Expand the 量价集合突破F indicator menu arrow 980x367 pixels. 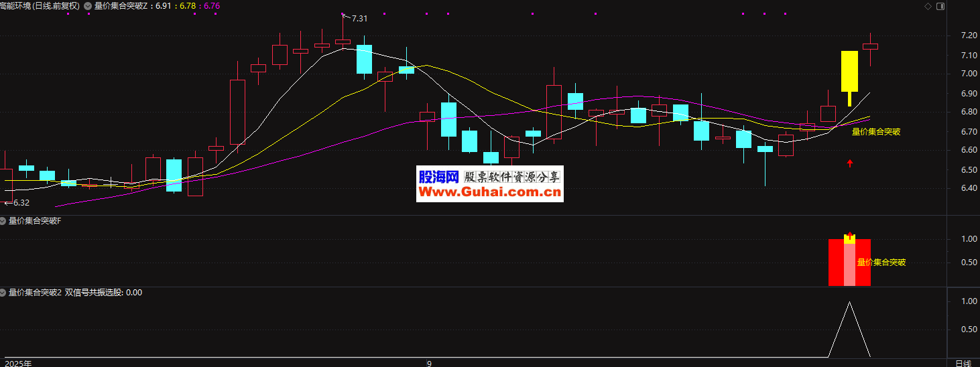[x=3, y=220]
